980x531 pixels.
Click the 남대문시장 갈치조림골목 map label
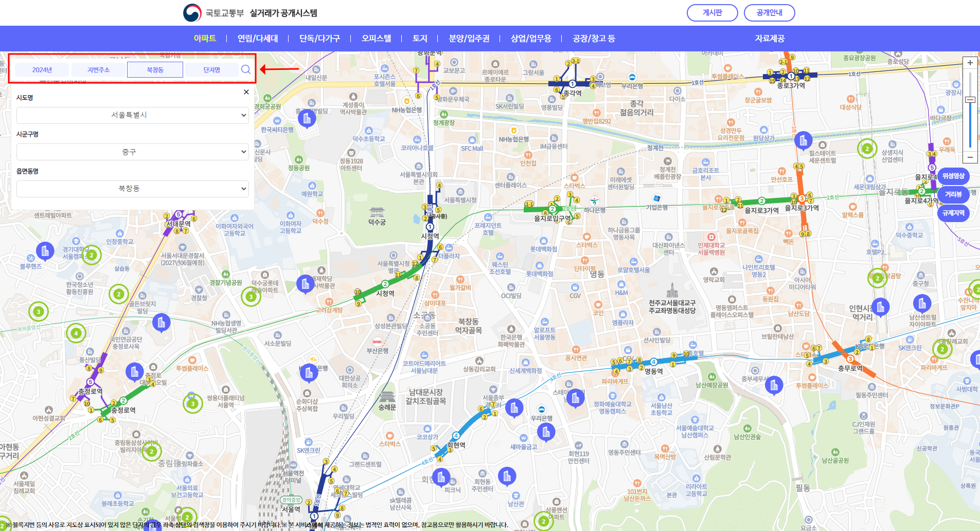click(x=426, y=396)
